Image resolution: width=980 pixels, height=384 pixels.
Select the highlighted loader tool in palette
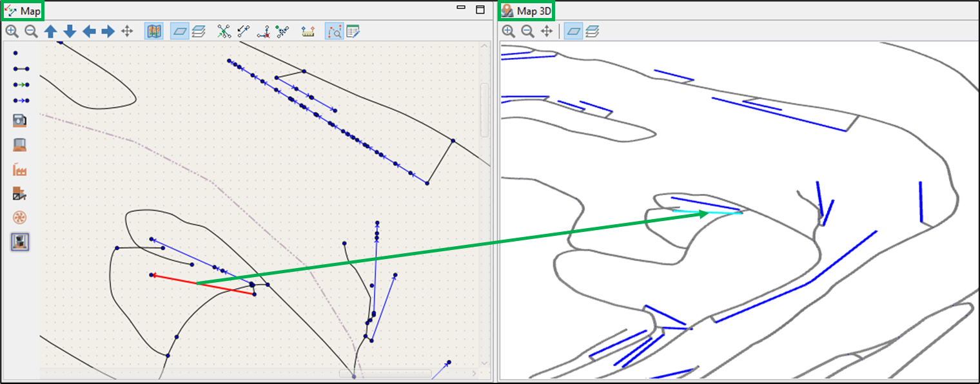click(20, 242)
